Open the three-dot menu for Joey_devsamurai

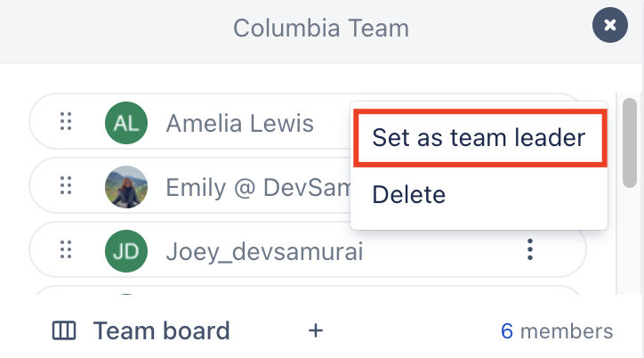click(x=530, y=250)
